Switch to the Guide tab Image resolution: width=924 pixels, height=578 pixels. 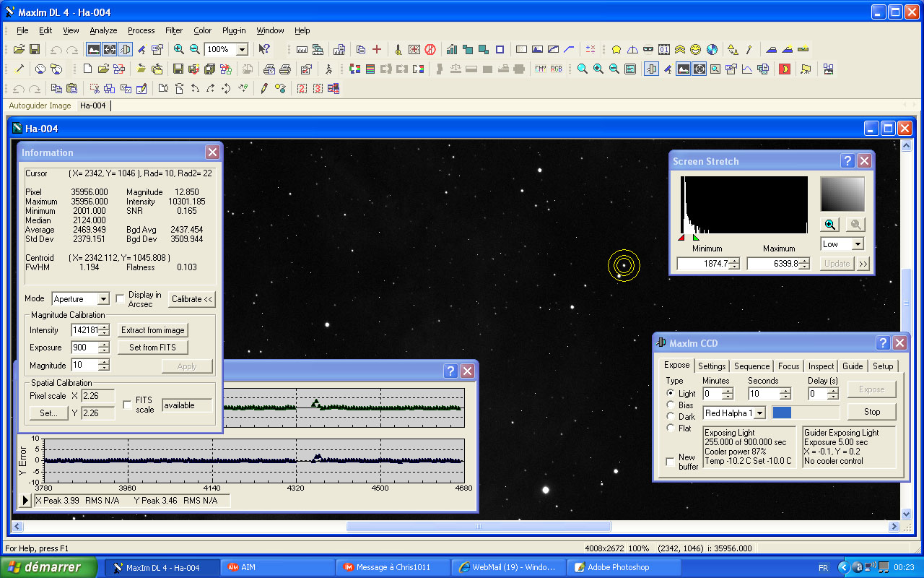[853, 366]
